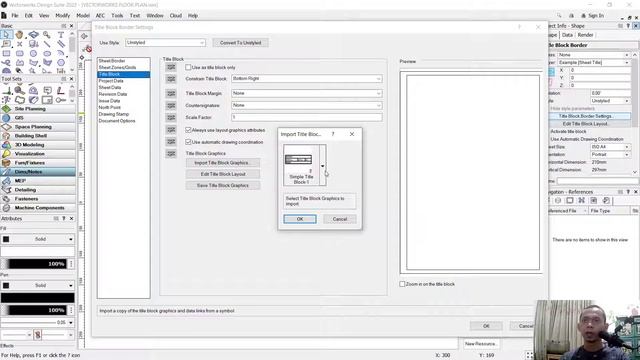Open Constrain Title Block dropdown
The height and width of the screenshot is (360, 640).
[x=307, y=78]
